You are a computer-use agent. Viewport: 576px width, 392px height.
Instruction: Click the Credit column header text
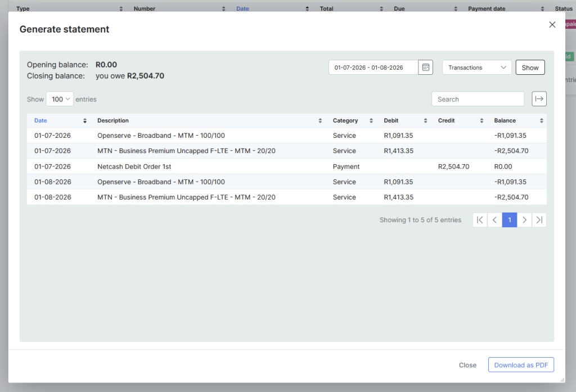446,120
